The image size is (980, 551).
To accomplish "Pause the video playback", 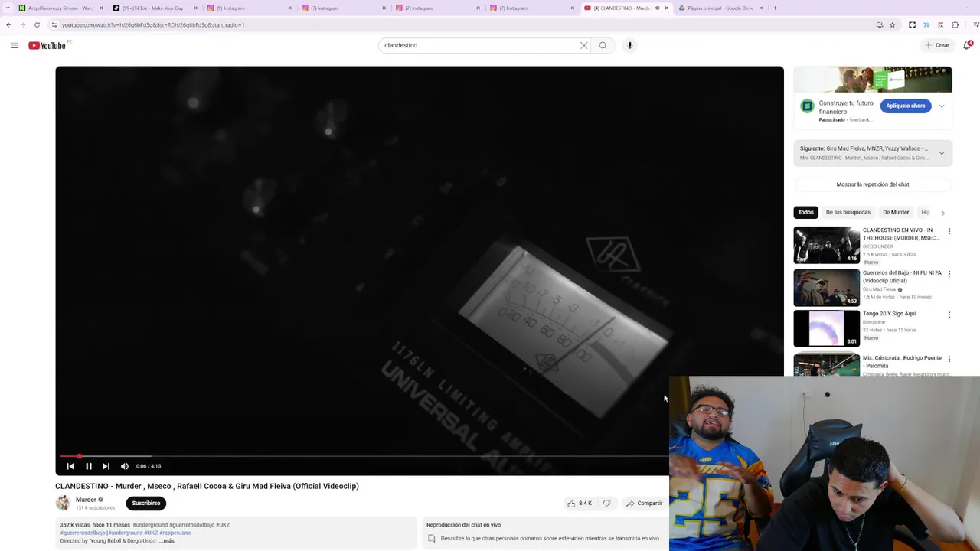I will point(88,466).
